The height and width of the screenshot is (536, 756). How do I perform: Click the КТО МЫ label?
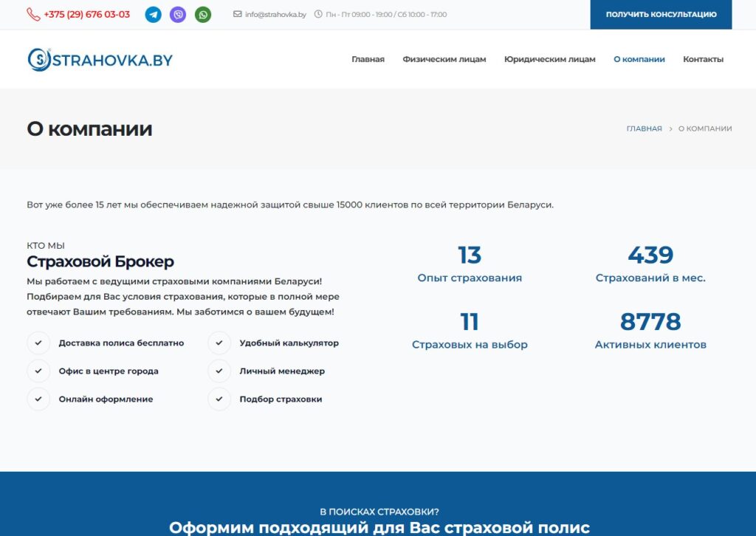coord(46,245)
